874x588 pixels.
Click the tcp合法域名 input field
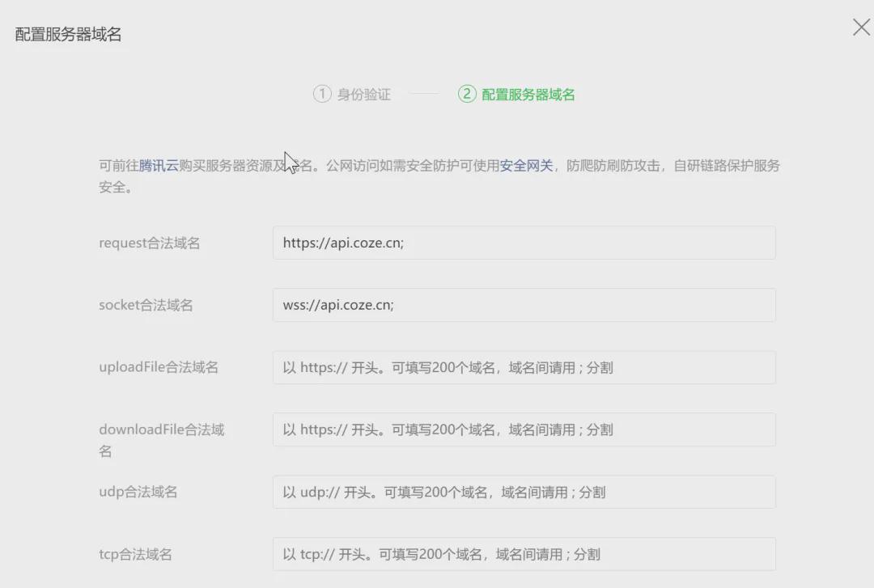[x=524, y=554]
